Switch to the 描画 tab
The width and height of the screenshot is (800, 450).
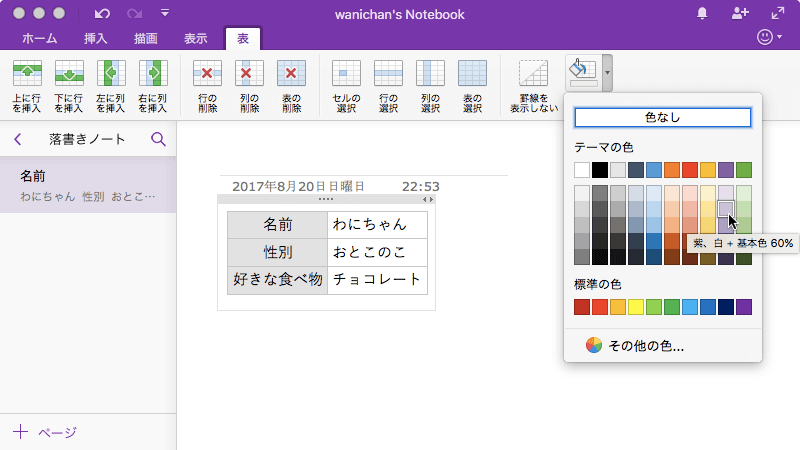point(145,39)
